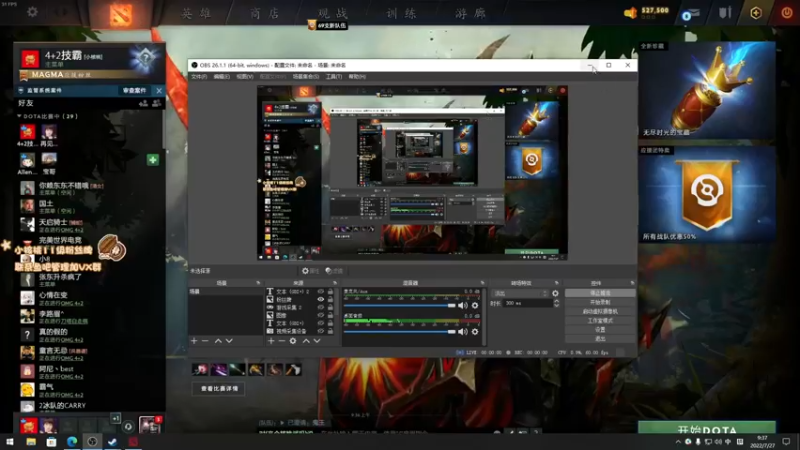This screenshot has height=450, width=800.
Task: Toggle lock on 文本 (GDI+) 2 source
Action: [x=330, y=291]
